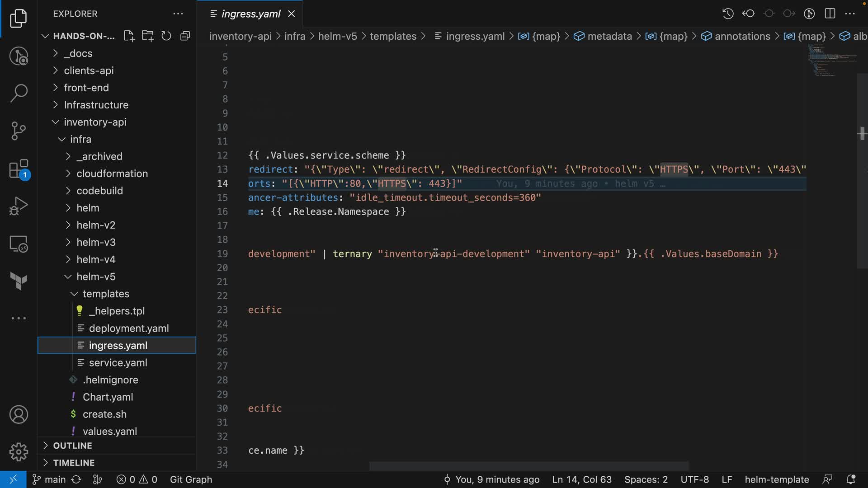Change the helm-template language mode

pyautogui.click(x=777, y=479)
